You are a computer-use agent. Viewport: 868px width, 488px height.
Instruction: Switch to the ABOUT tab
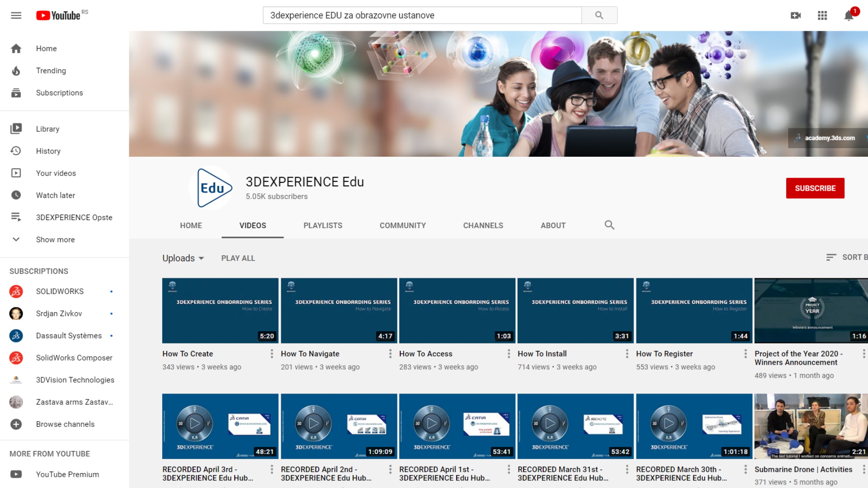click(x=553, y=225)
